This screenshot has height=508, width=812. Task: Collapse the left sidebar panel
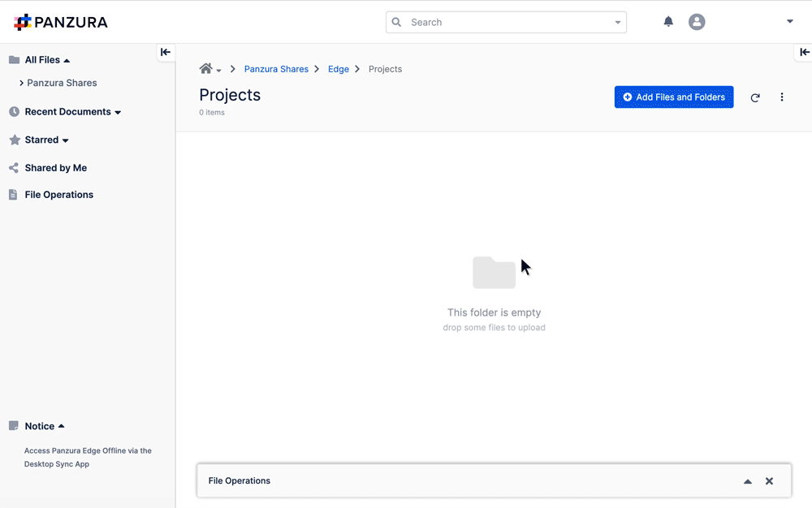(165, 52)
